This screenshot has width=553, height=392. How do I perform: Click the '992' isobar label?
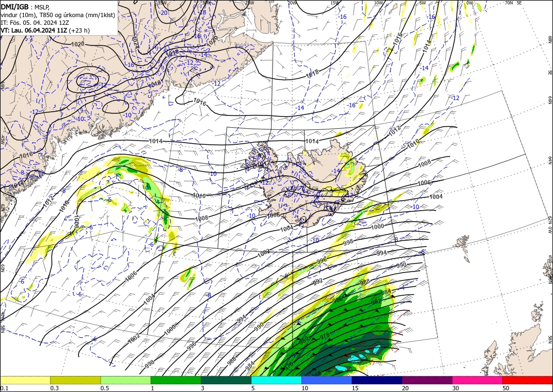click(318, 282)
